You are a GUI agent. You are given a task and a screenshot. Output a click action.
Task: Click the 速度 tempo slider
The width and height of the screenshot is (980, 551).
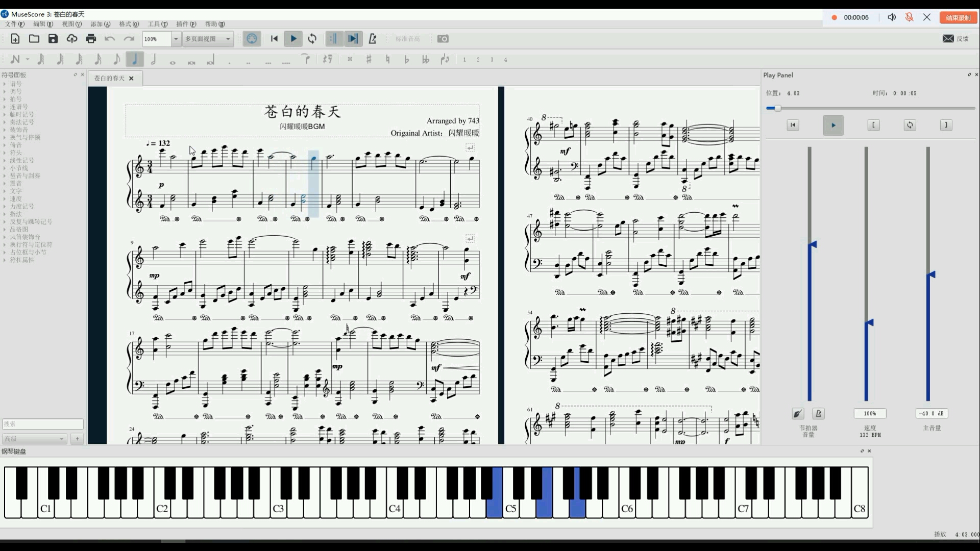866,274
